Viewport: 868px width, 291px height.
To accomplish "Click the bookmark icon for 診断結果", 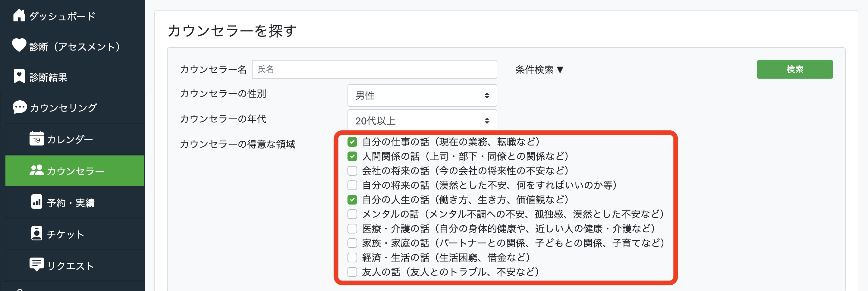I will point(19,76).
